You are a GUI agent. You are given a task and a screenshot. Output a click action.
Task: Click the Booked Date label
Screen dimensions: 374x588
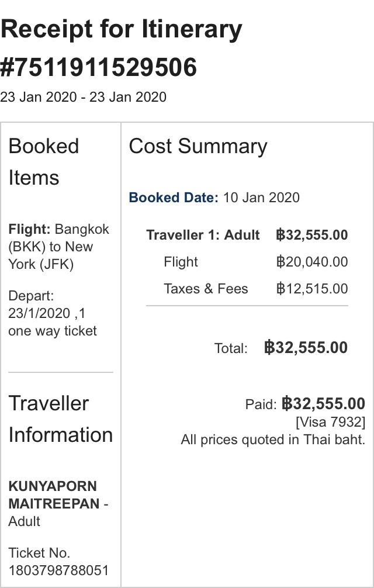click(174, 198)
